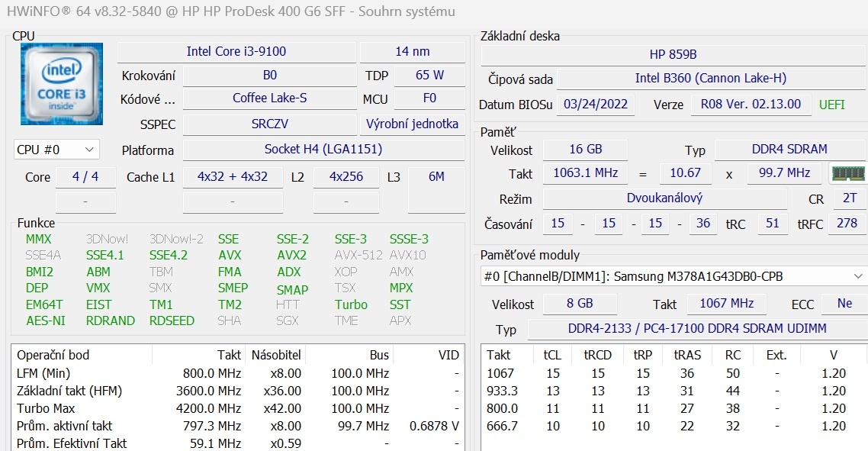This screenshot has height=451, width=868.
Task: Click the Intel Core i3 logo image
Action: [62, 84]
